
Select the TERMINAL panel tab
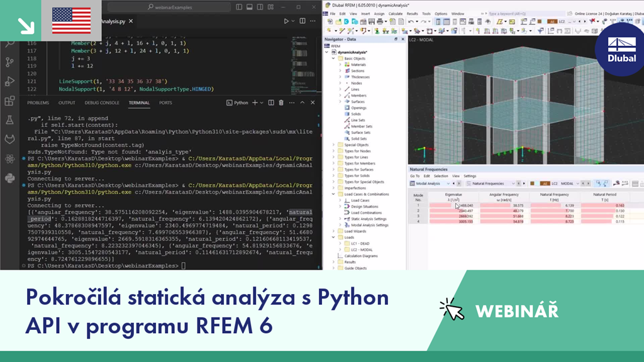pos(139,102)
